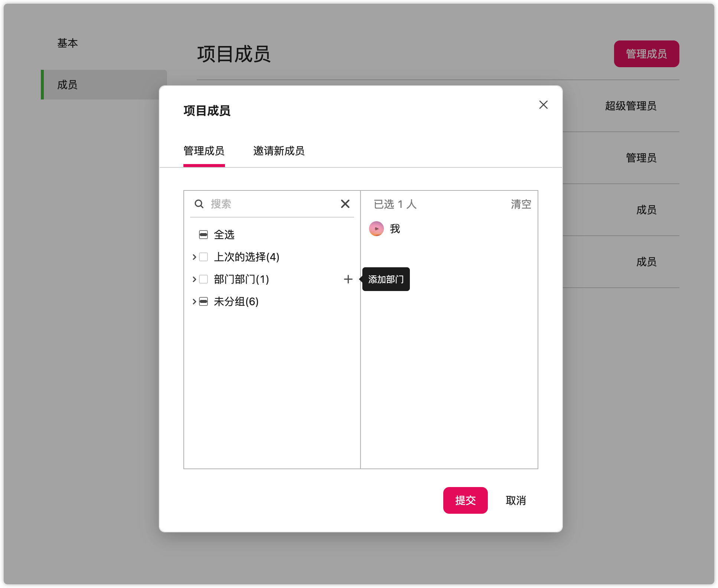This screenshot has height=588, width=718.
Task: Select the 管理成员 tab
Action: coord(204,151)
